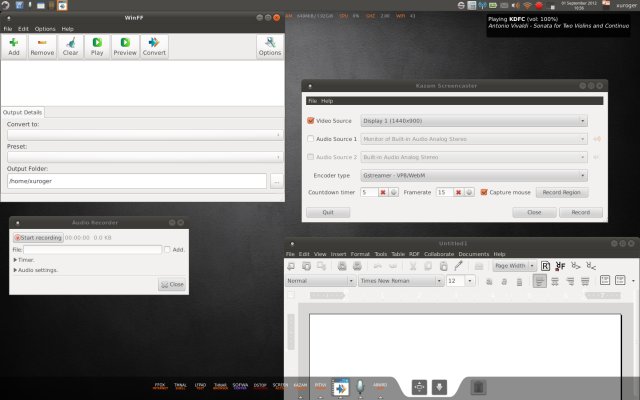Click the Record Region button
This screenshot has width=640, height=400.
562,192
